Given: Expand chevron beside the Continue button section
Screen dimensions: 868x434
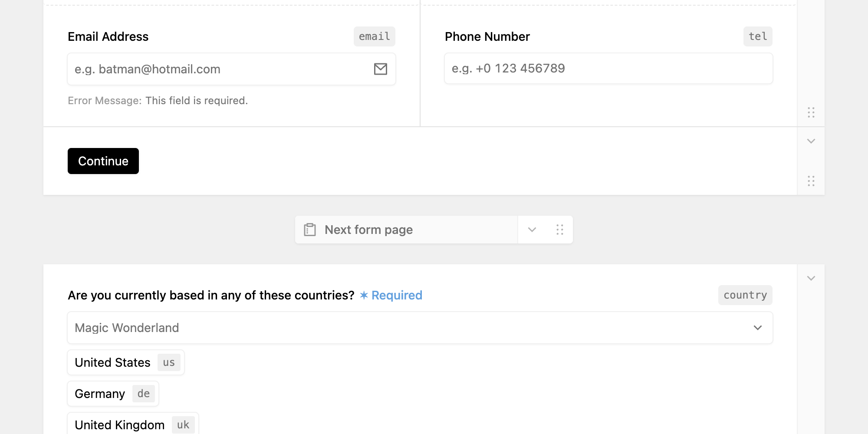Looking at the screenshot, I should pos(811,141).
